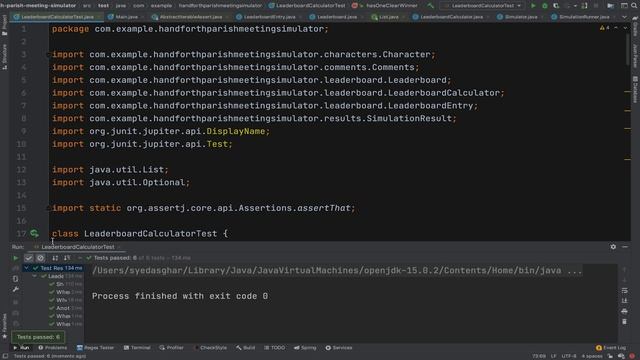Click the tool-window toggle in the bottom-left corner
Viewport: 640px width, 360px height.
(x=4, y=356)
